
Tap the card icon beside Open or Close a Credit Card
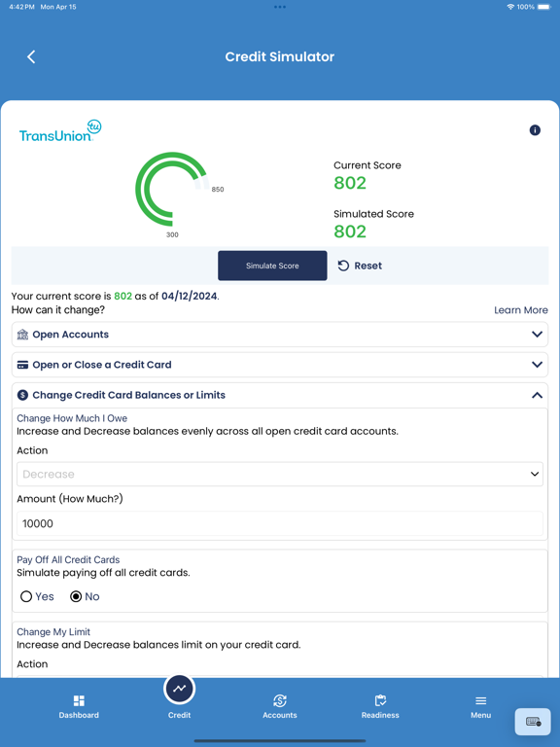pyautogui.click(x=22, y=365)
